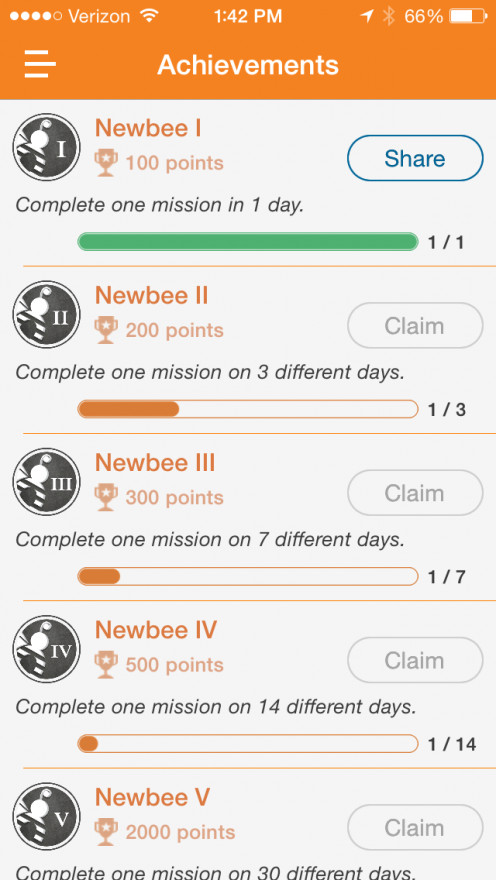The image size is (496, 880).
Task: Tap the Newbee V badge icon
Action: pos(47,816)
